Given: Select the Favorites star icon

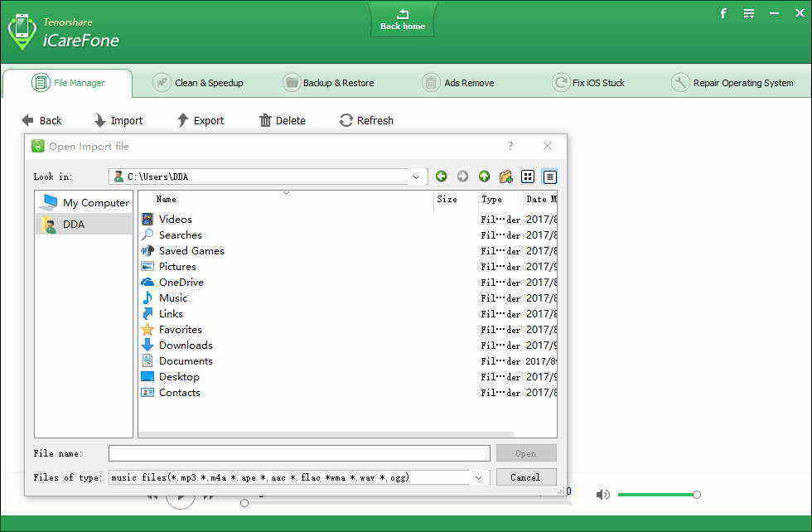Looking at the screenshot, I should tap(147, 330).
